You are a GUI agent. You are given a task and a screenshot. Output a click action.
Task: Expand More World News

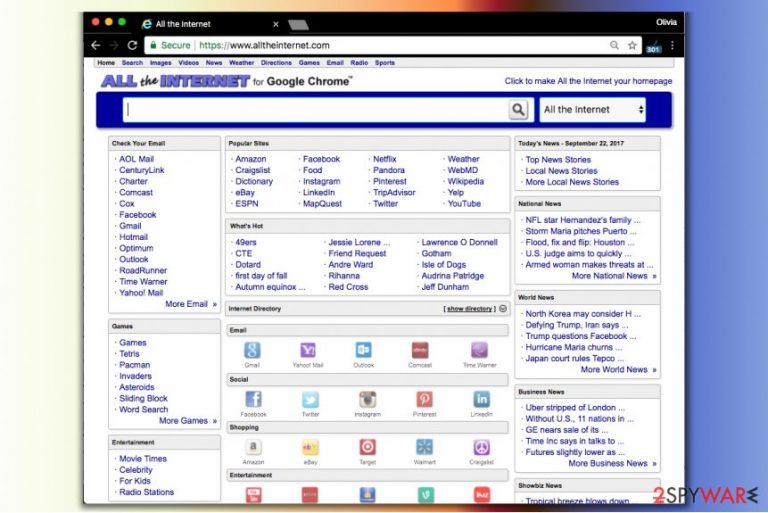(x=619, y=369)
